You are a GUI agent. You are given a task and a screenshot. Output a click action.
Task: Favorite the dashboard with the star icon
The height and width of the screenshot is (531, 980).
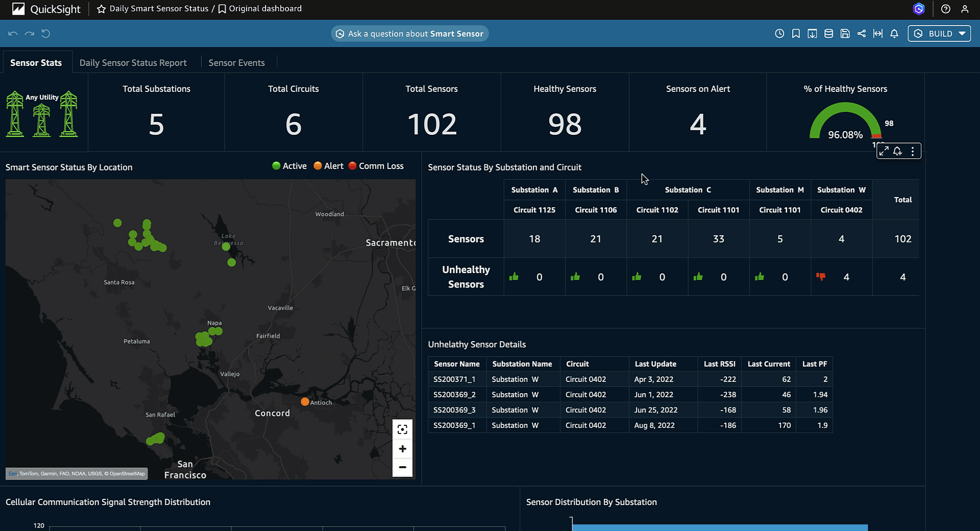(101, 9)
